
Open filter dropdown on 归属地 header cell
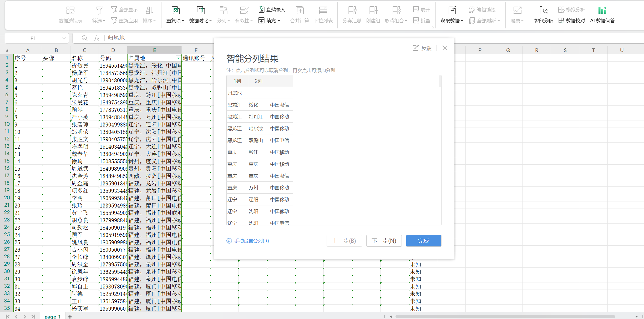click(x=178, y=58)
